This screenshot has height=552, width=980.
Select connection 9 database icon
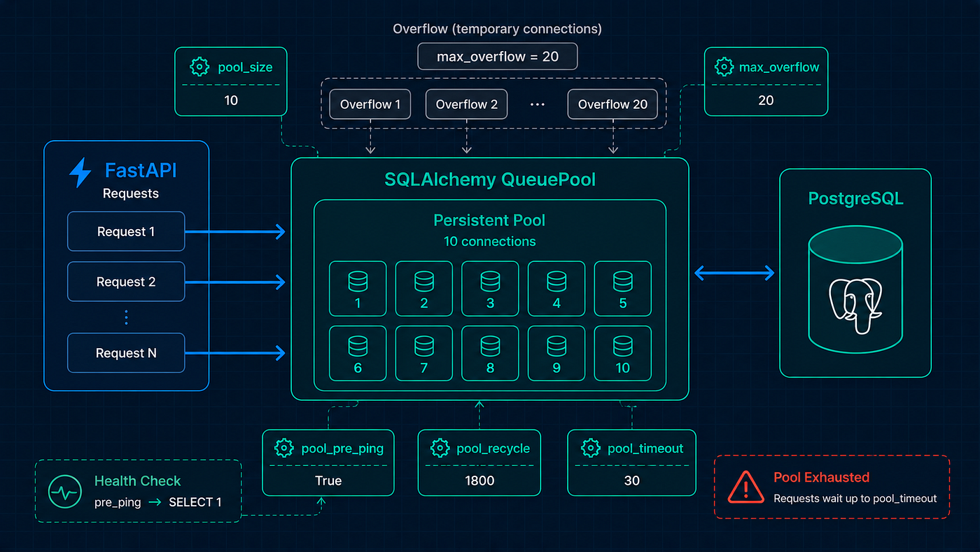click(556, 346)
